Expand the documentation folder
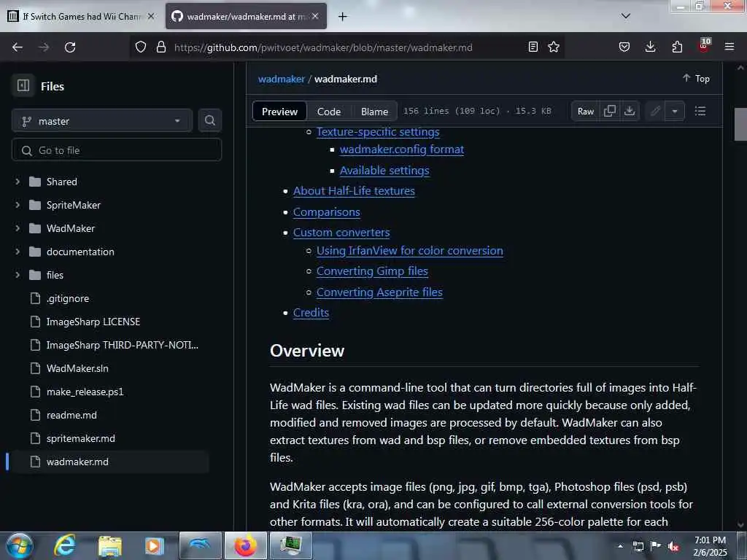This screenshot has height=560, width=747. 18,252
